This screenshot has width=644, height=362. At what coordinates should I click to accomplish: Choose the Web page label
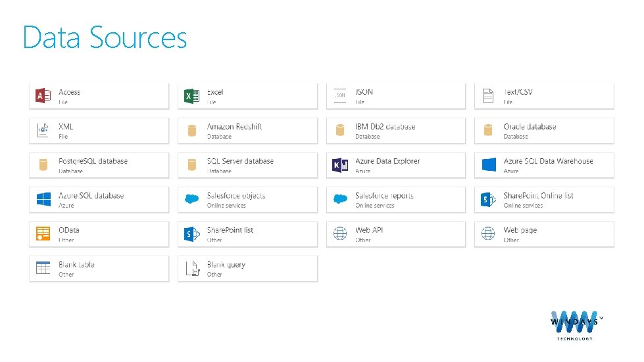(520, 231)
